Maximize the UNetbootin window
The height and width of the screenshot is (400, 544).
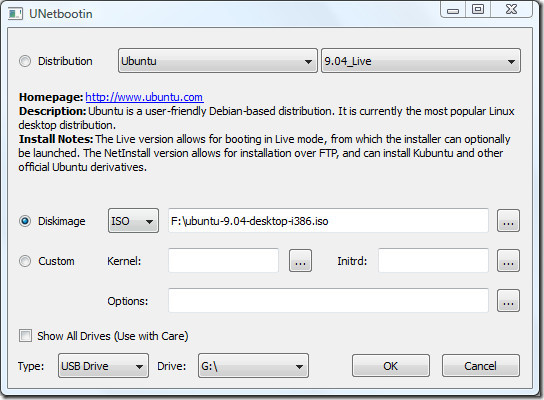click(478, 9)
